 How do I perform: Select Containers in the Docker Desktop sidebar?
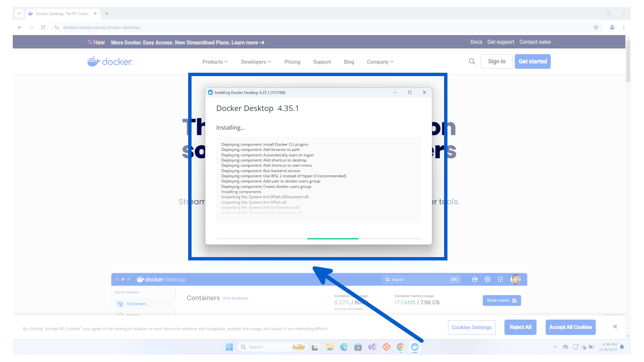(x=136, y=304)
